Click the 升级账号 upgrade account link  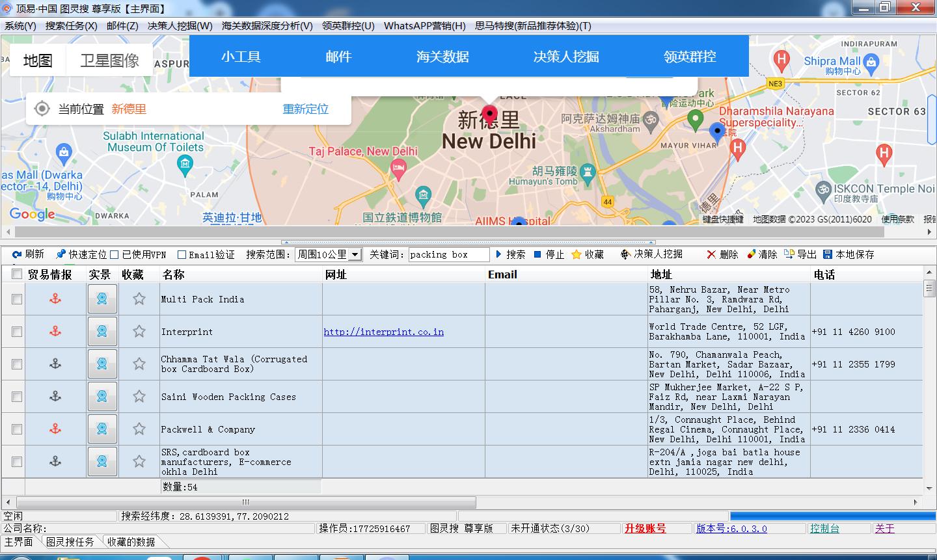(x=657, y=528)
